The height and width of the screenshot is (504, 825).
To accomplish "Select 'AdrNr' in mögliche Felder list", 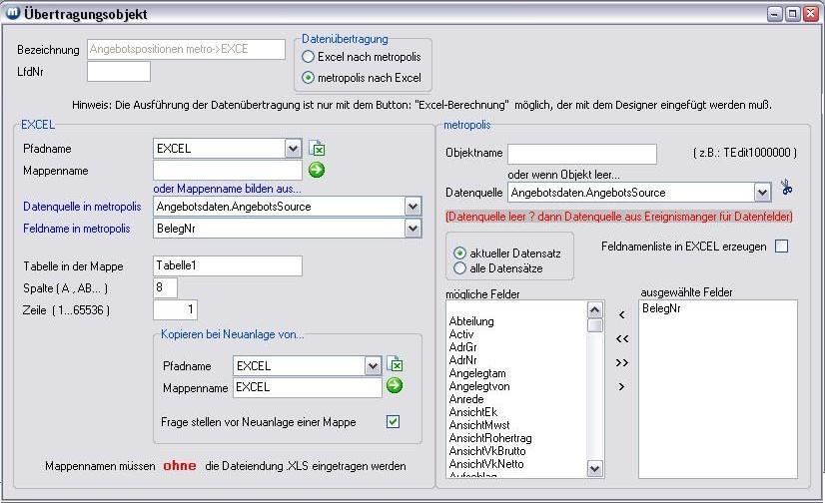I will tap(462, 360).
